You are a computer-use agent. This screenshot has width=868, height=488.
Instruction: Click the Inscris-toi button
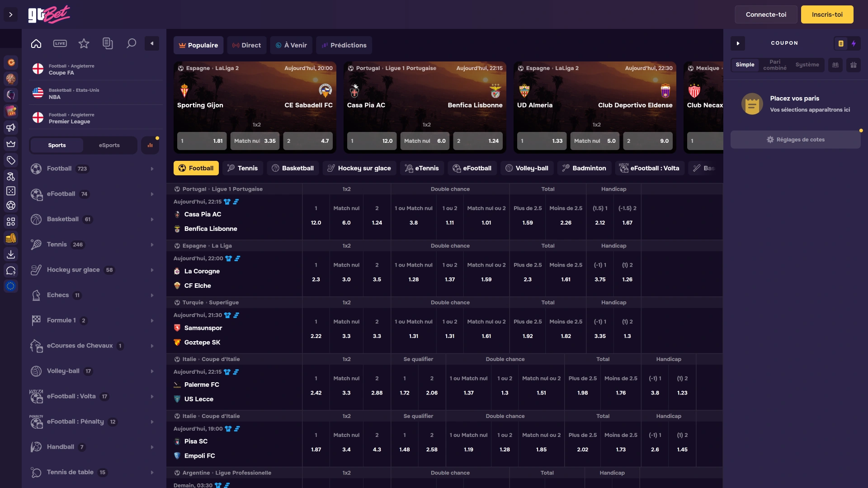coord(827,14)
